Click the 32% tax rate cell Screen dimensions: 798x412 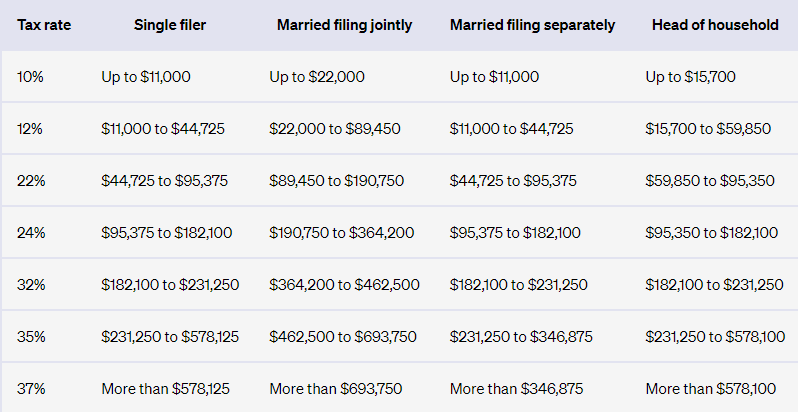31,284
